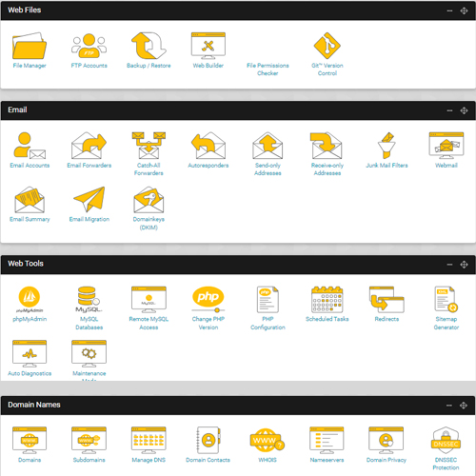The width and height of the screenshot is (476, 476).
Task: Collapse the Web Tools panel
Action: click(x=449, y=265)
